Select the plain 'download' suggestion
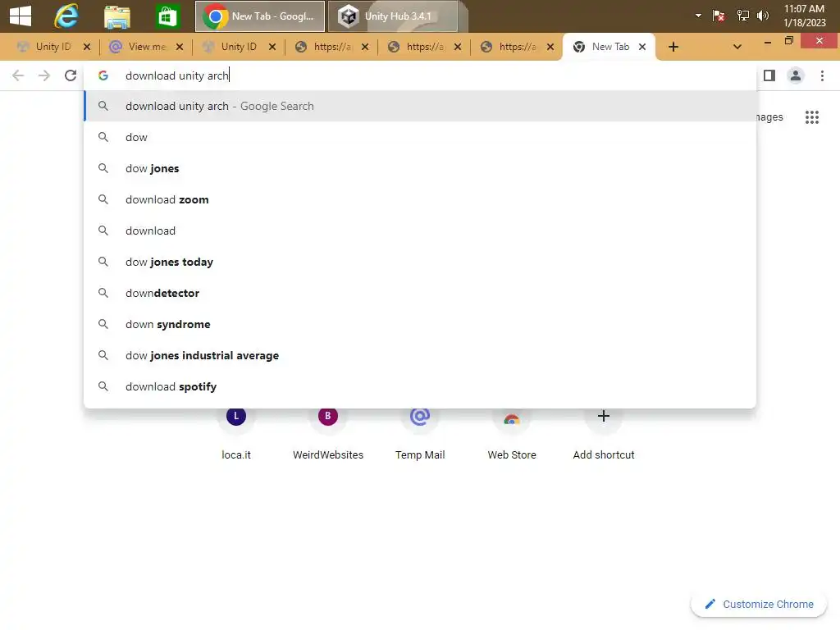Screen dimensions: 840x630 420,231
